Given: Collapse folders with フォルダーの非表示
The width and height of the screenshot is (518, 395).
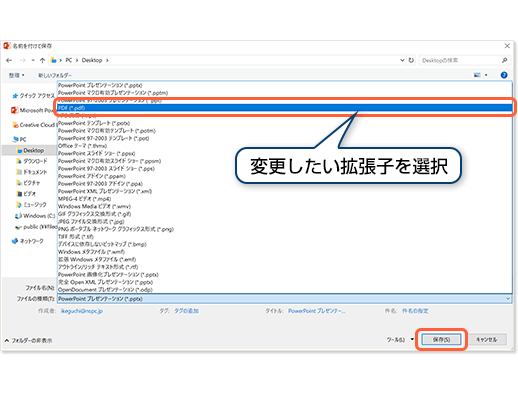Looking at the screenshot, I should point(29,341).
